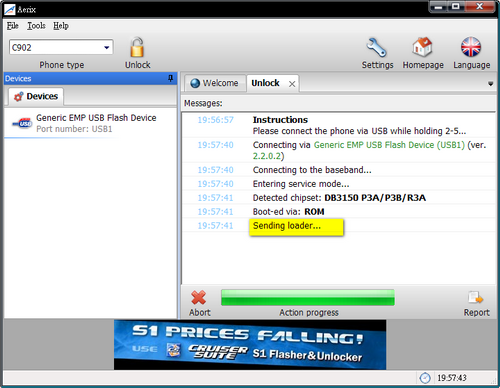Click the Aerix app icon in title bar
This screenshot has width=500, height=388.
point(10,9)
